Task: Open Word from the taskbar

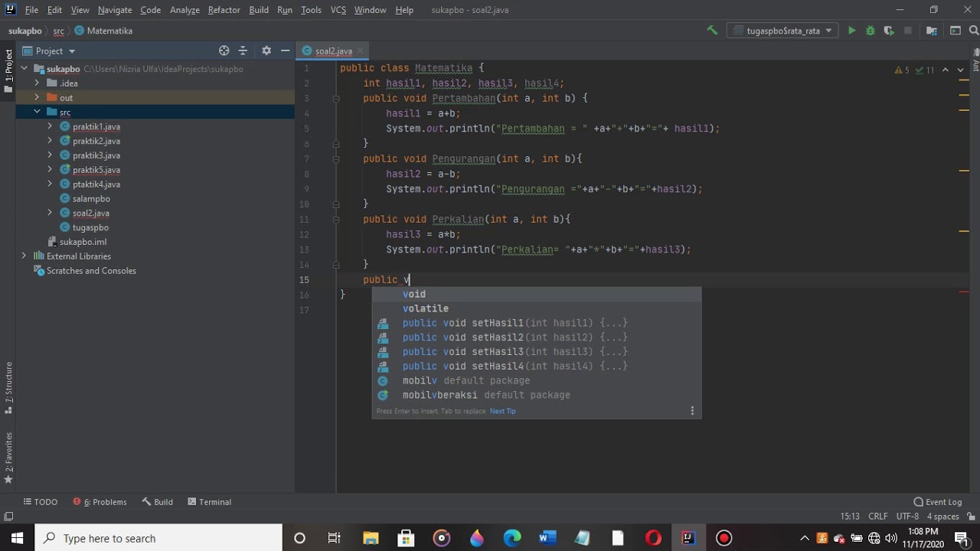Action: [x=547, y=538]
